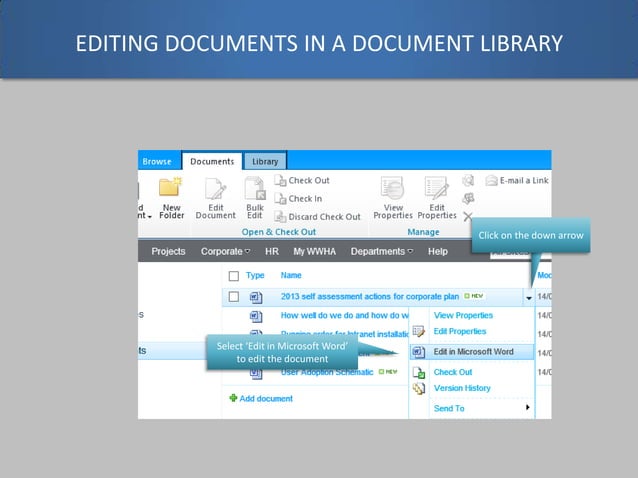
Task: Click Version History icon in context menu
Action: coord(419,389)
